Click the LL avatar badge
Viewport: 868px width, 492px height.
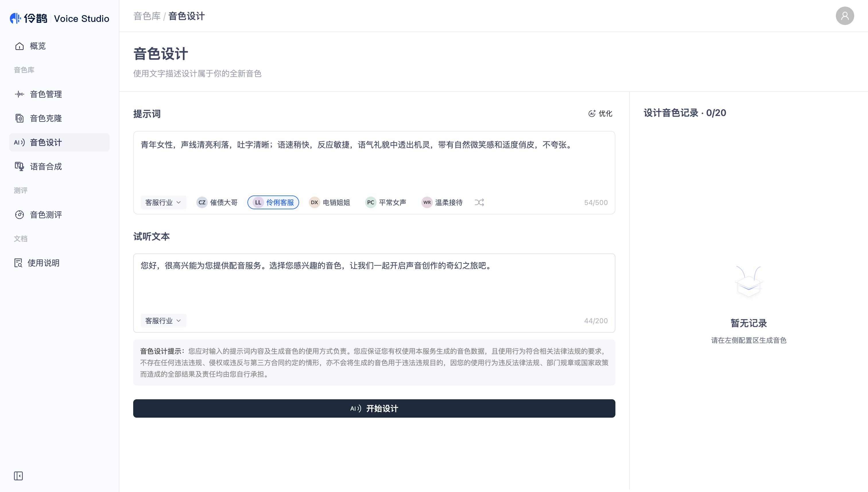click(258, 202)
